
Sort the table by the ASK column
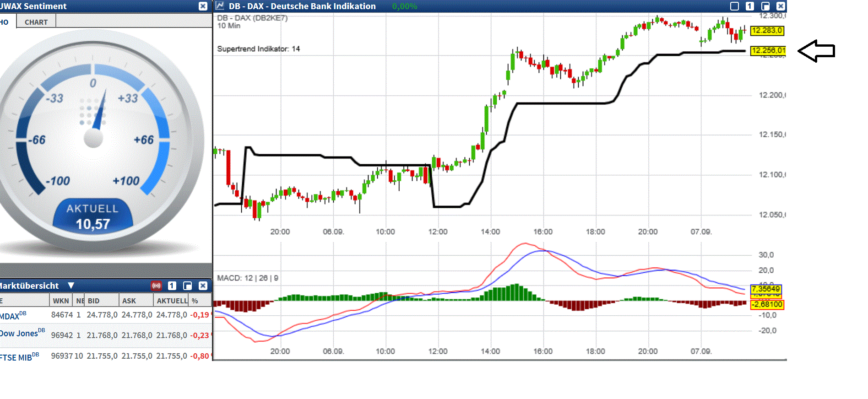pyautogui.click(x=136, y=301)
